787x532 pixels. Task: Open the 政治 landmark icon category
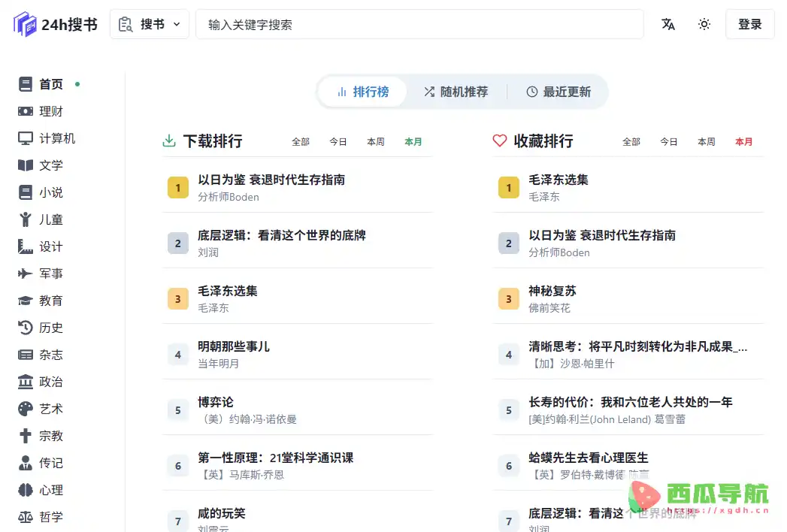(25, 382)
